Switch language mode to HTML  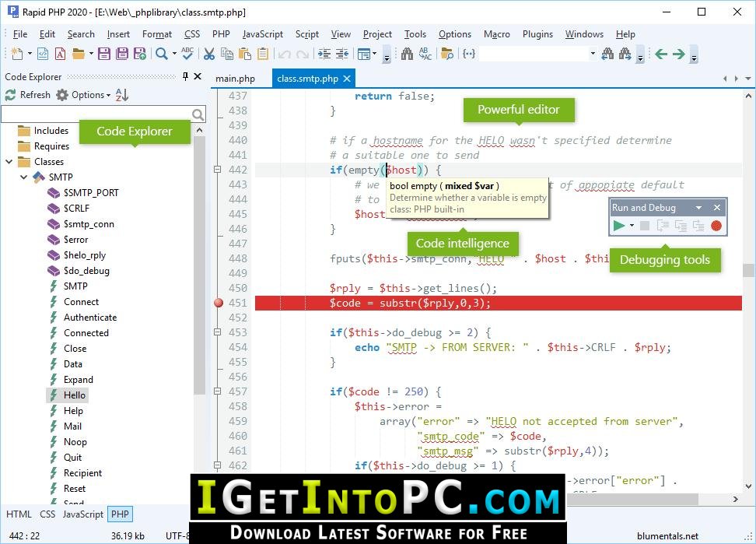click(x=19, y=514)
